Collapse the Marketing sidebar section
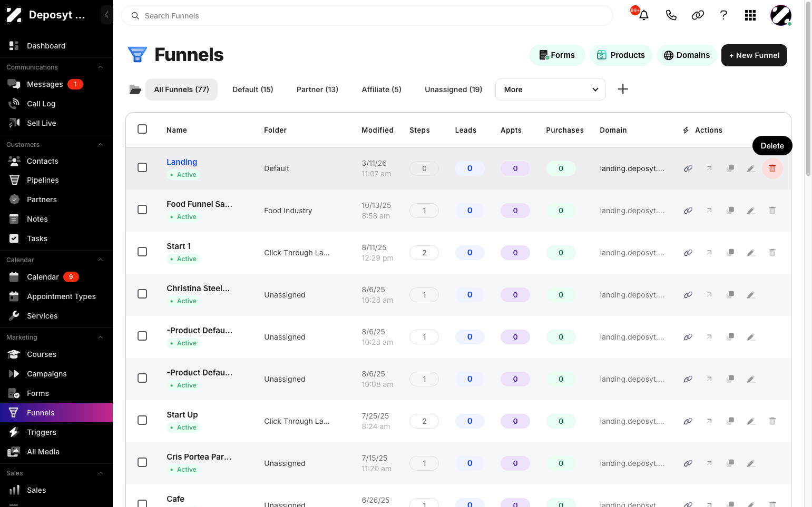 pos(100,337)
